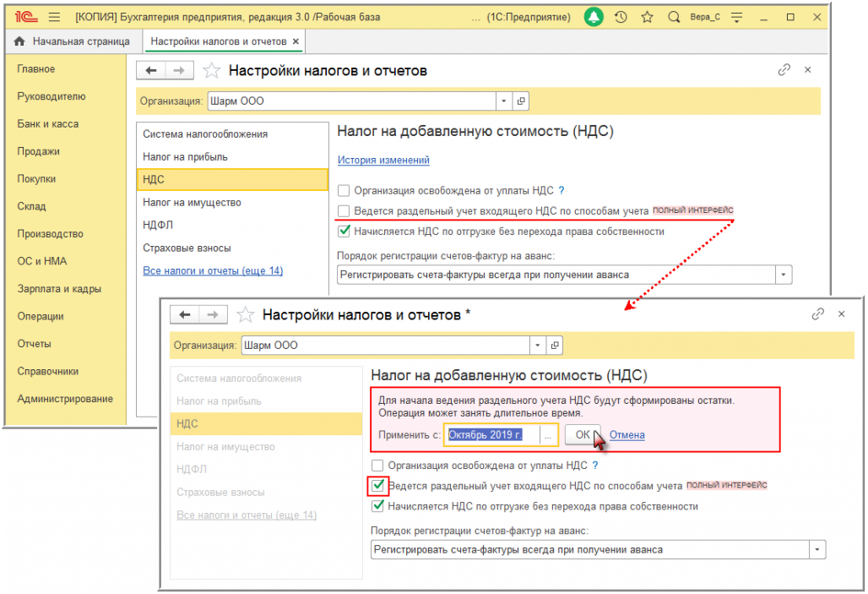The image size is (868, 594).
Task: Open the main menu hamburger icon
Action: click(x=54, y=17)
